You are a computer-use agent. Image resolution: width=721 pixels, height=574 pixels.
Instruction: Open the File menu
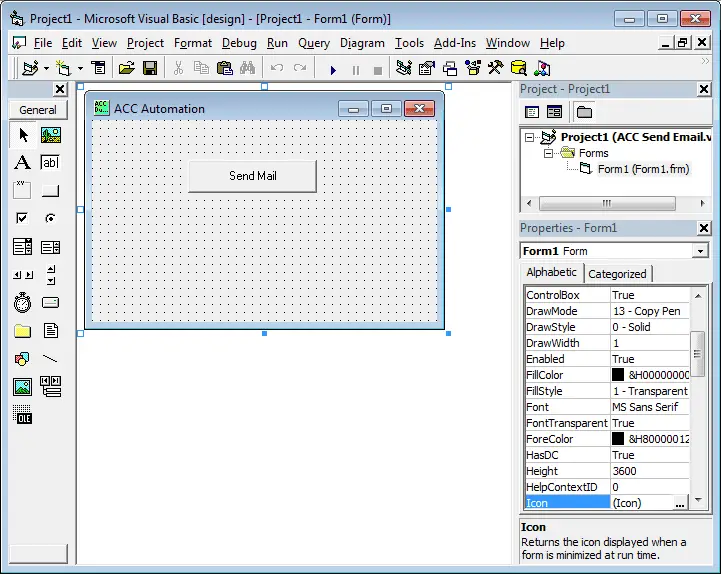(43, 43)
